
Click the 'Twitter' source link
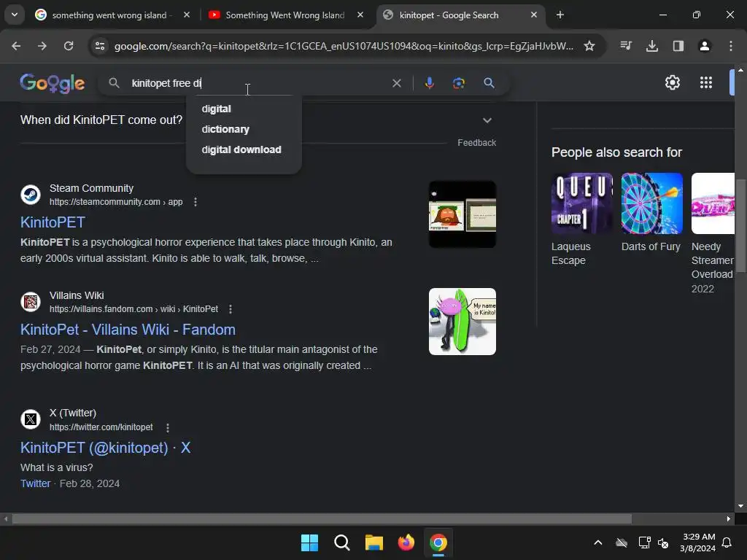[35, 483]
